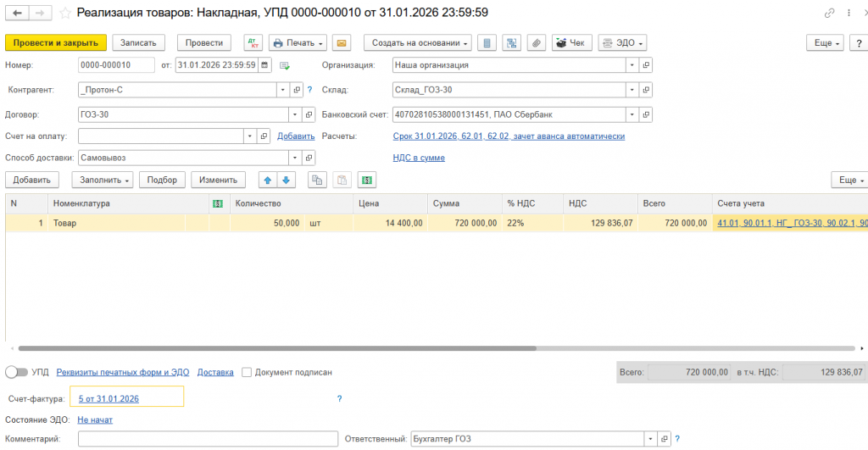This screenshot has height=450, width=868.
Task: Open the Контрагент _Протон-С card
Action: 297,90
